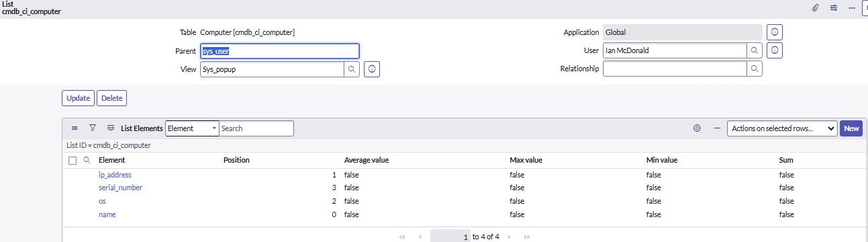This screenshot has width=868, height=242.
Task: Click Average value false in ip_address row
Action: pyautogui.click(x=352, y=175)
